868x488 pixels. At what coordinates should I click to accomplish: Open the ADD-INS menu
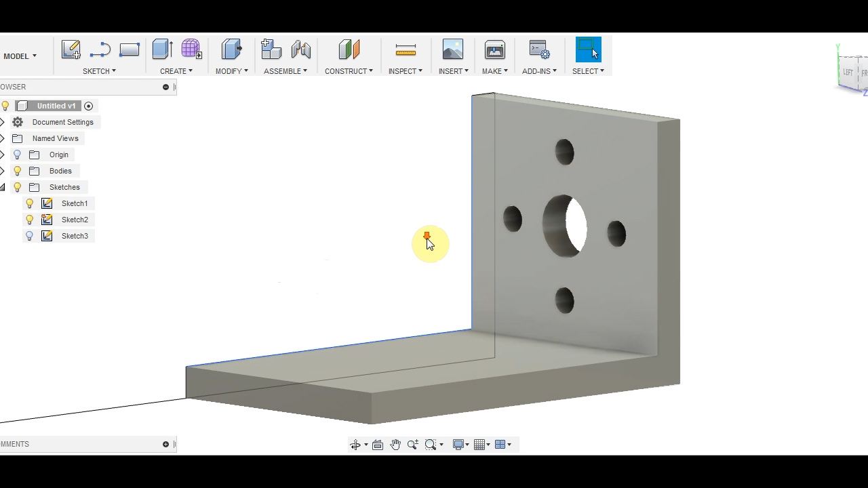click(x=539, y=71)
